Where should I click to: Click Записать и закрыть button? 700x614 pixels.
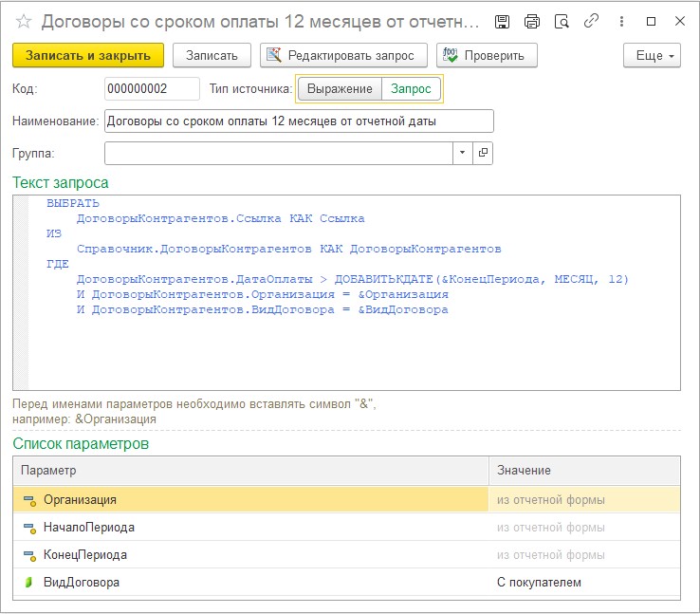[x=88, y=55]
